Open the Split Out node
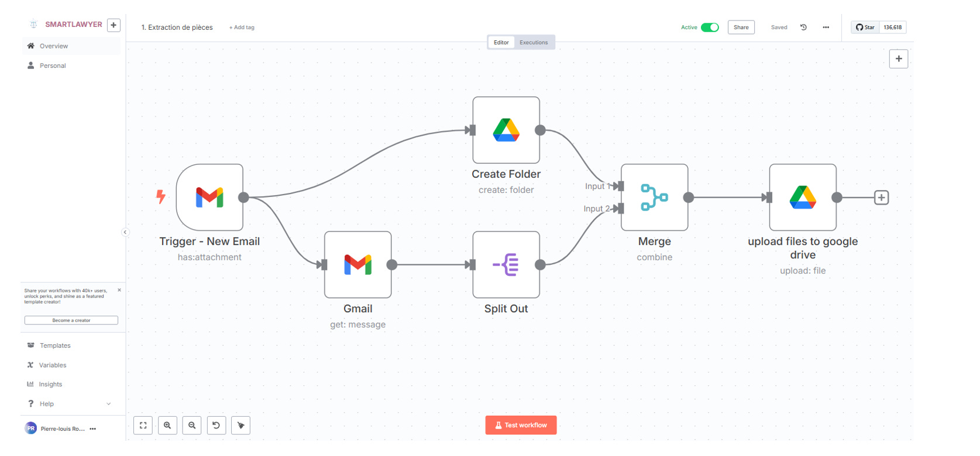 coord(506,264)
